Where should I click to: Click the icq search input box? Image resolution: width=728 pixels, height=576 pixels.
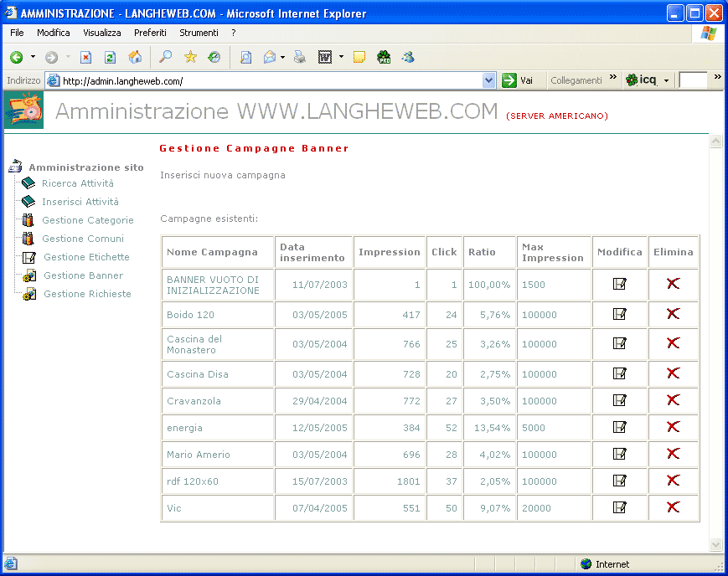[693, 80]
